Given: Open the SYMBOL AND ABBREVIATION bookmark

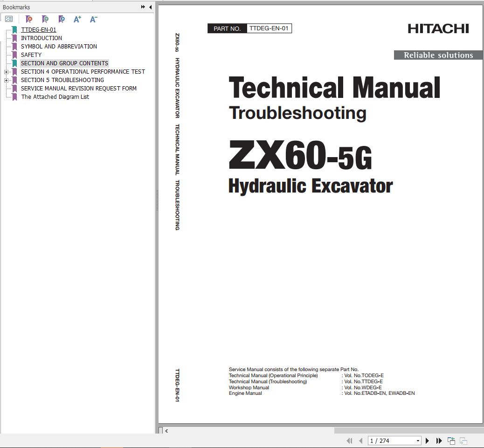Looking at the screenshot, I should [59, 46].
